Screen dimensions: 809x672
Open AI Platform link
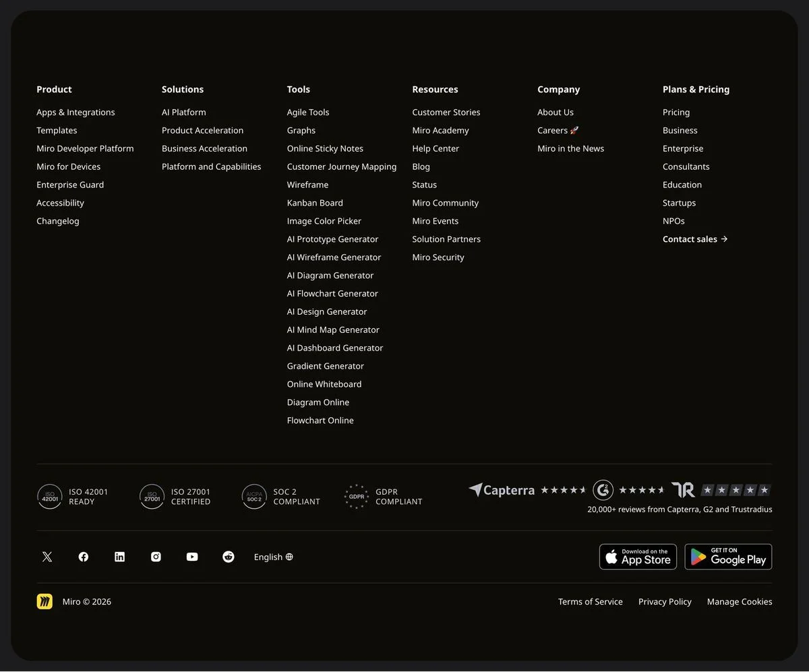tap(184, 113)
